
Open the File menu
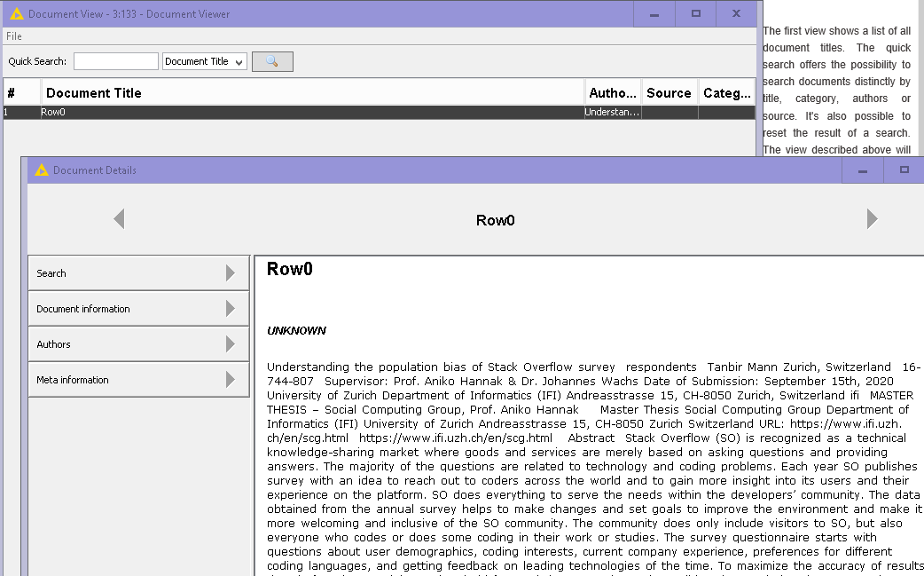pos(13,36)
